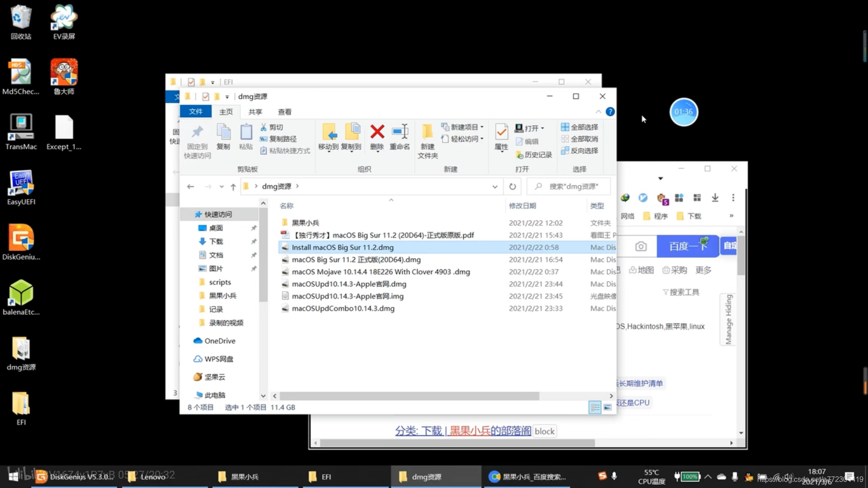Click the 采购 link in browser
This screenshot has width=868, height=488.
tap(675, 270)
